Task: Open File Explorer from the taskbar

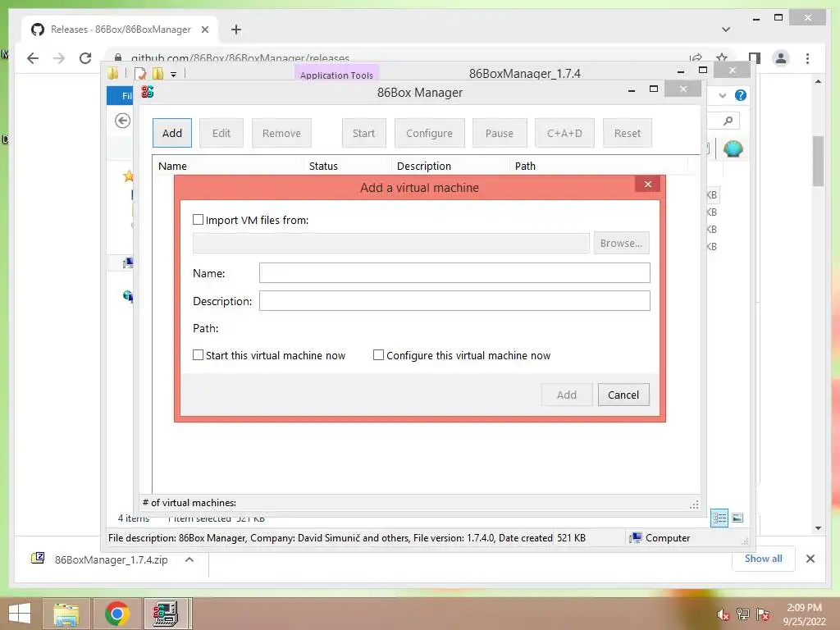Action: 66,614
